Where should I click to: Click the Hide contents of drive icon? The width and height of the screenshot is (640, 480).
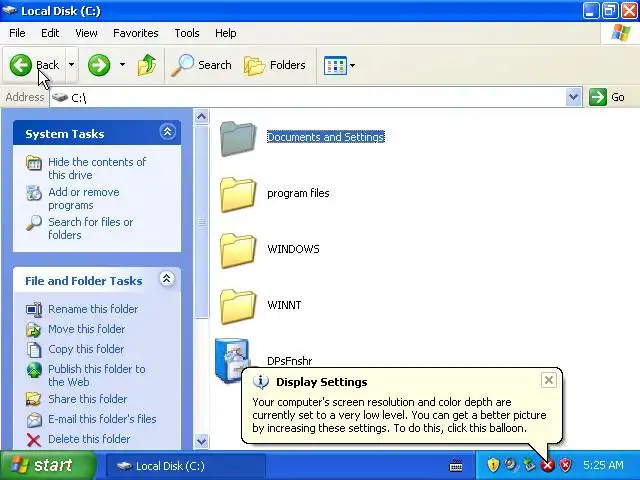pyautogui.click(x=34, y=163)
